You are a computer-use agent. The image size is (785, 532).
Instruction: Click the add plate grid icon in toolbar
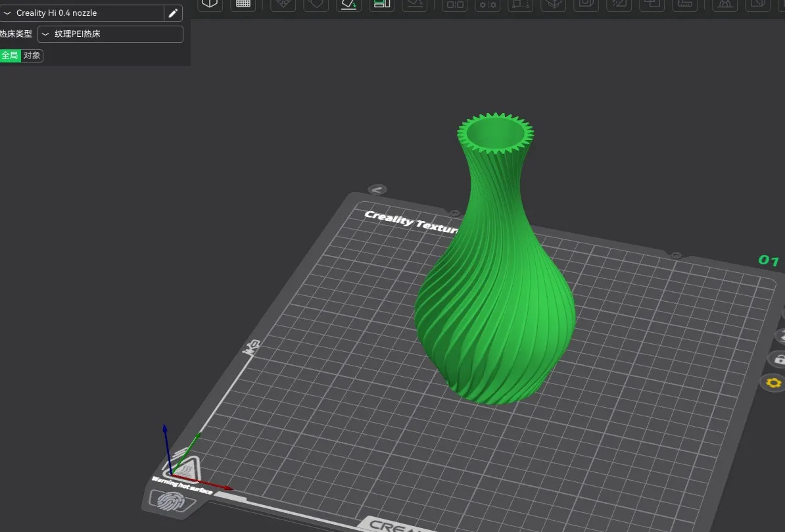point(243,5)
